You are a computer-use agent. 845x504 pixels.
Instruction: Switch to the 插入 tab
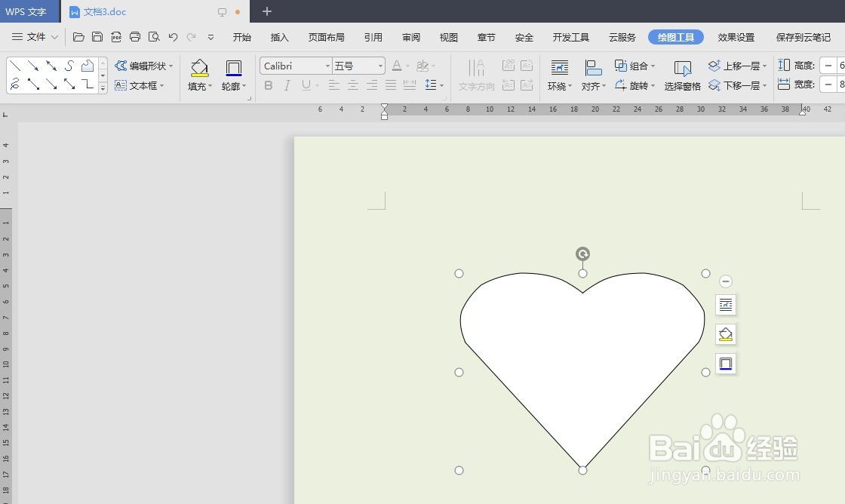click(280, 37)
